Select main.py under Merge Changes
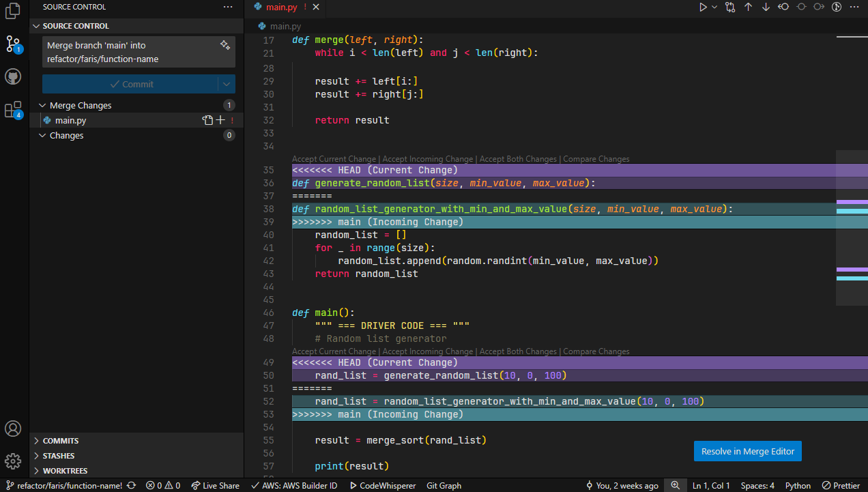 (71, 120)
